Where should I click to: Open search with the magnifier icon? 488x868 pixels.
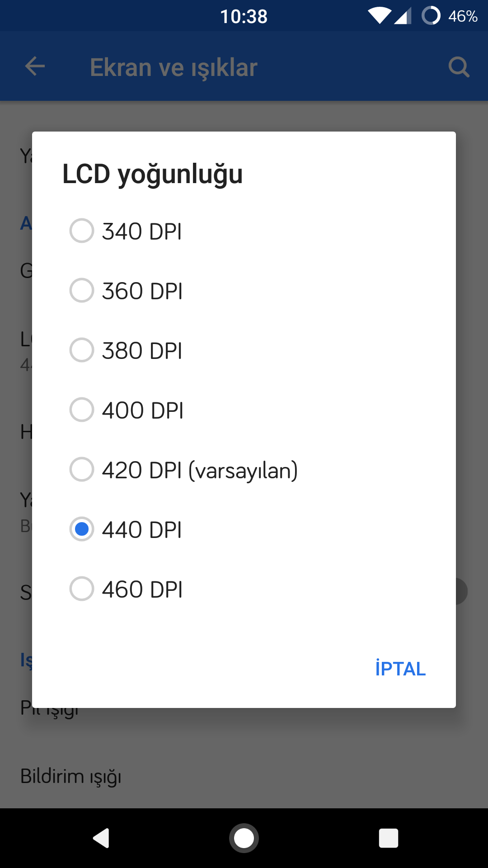click(459, 67)
